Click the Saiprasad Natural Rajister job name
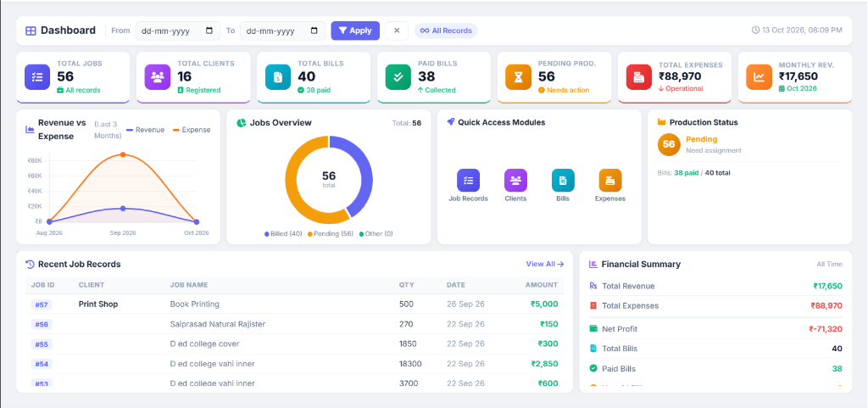The height and width of the screenshot is (408, 868). [218, 324]
